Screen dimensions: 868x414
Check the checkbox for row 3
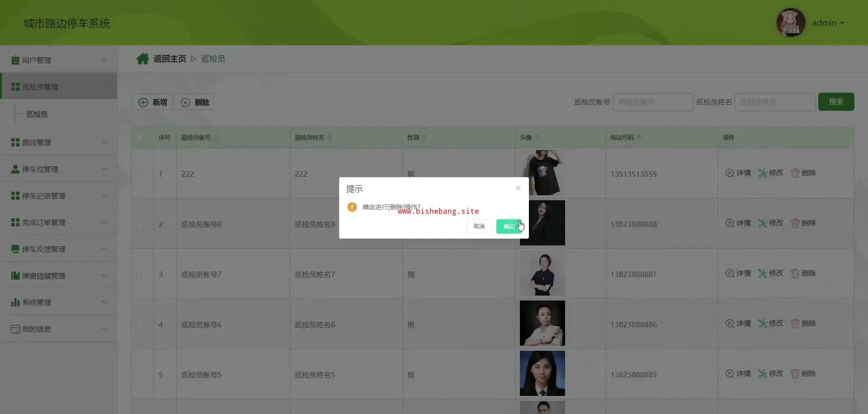(x=139, y=274)
